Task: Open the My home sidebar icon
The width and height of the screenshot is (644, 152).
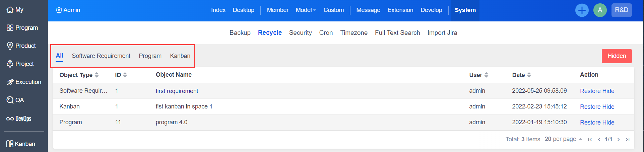Action: (x=10, y=10)
